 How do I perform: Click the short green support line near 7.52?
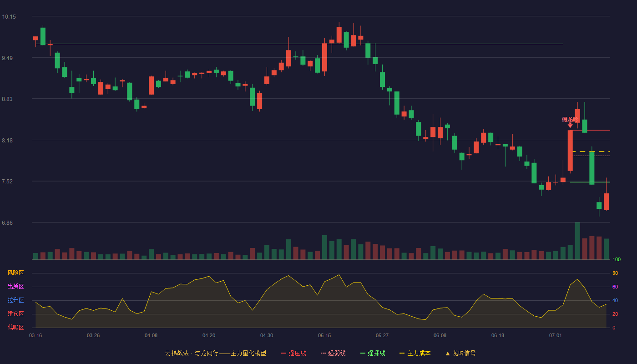pyautogui.click(x=590, y=182)
